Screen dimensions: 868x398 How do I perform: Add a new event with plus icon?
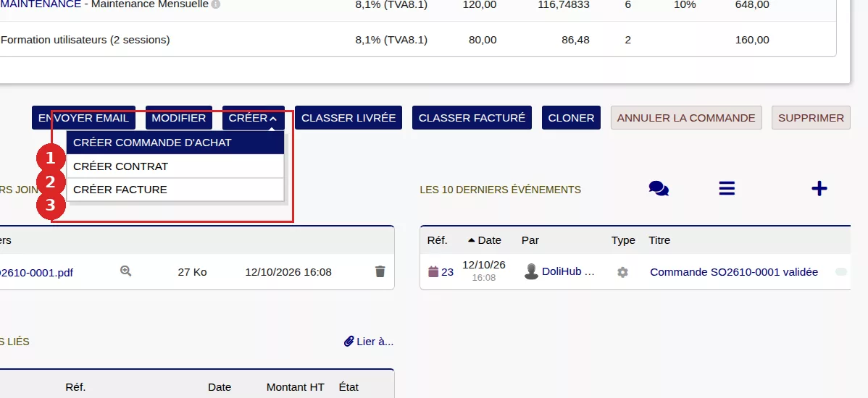coord(819,188)
